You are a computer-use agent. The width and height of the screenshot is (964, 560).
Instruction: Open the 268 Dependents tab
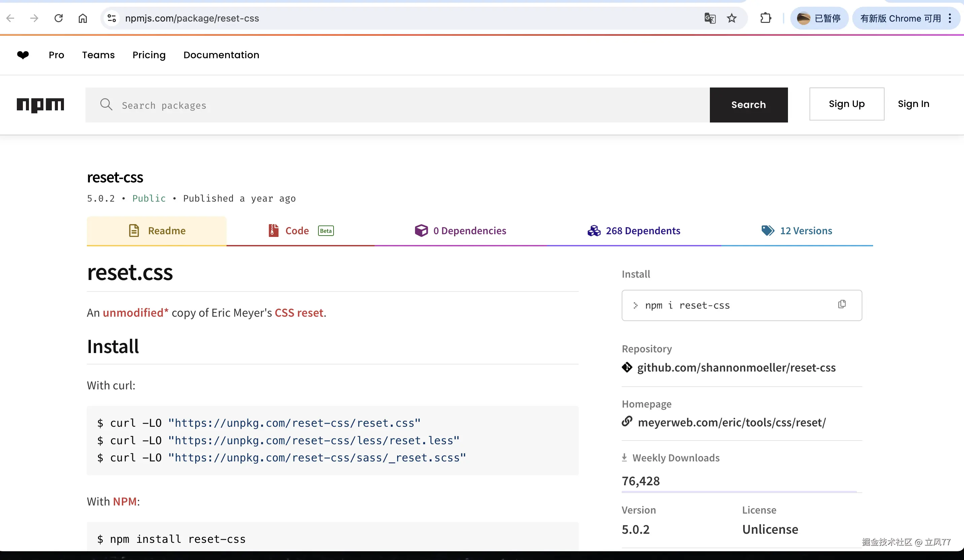634,231
